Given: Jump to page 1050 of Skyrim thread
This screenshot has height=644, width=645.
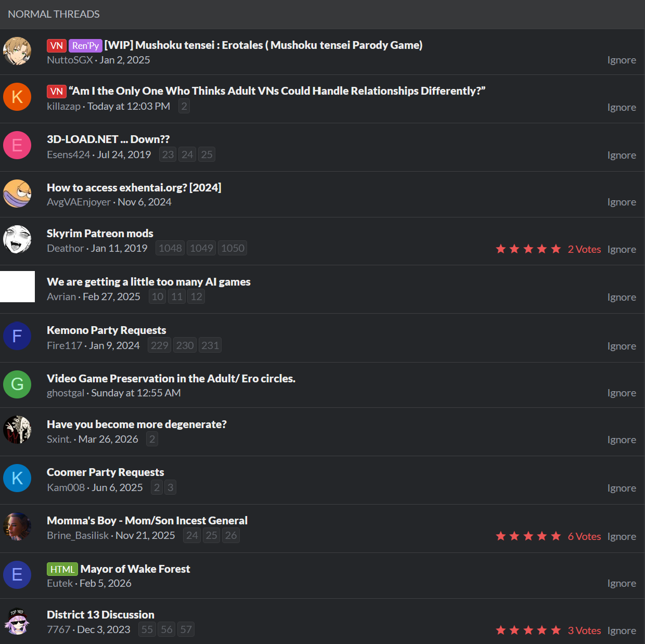Looking at the screenshot, I should (x=233, y=248).
